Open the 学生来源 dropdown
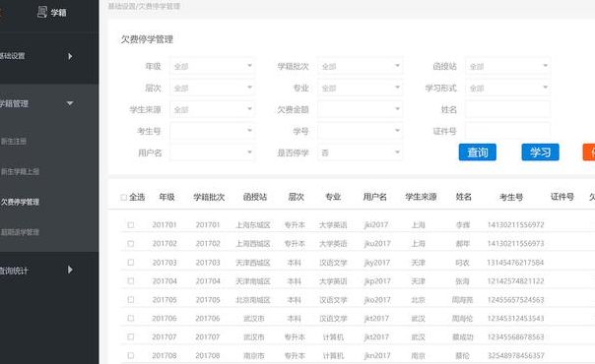This screenshot has height=364, width=595. (212, 109)
